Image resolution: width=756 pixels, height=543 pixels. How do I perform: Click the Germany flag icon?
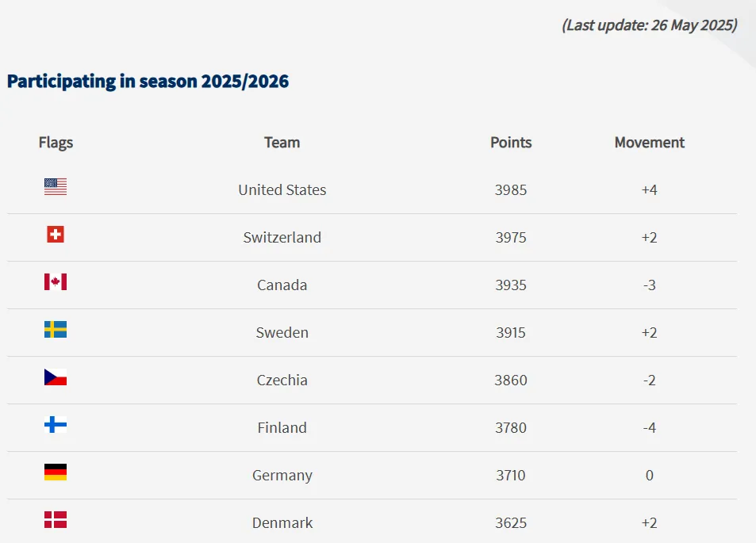pos(56,472)
